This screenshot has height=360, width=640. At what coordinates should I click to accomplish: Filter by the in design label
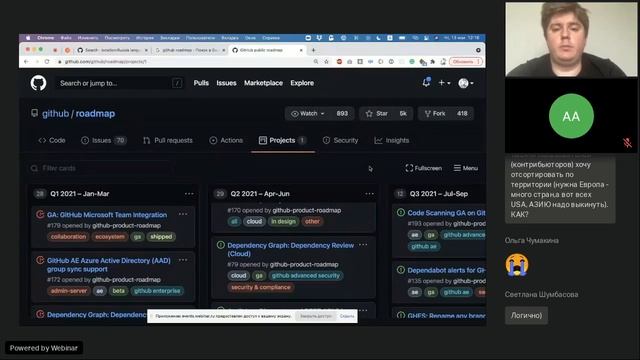(x=283, y=222)
